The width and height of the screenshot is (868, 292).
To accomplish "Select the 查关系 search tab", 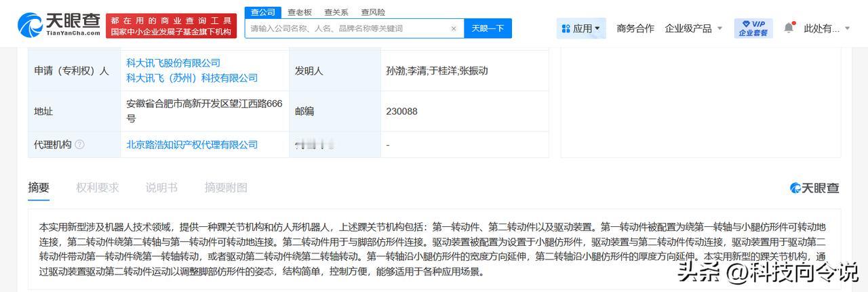I will point(336,12).
